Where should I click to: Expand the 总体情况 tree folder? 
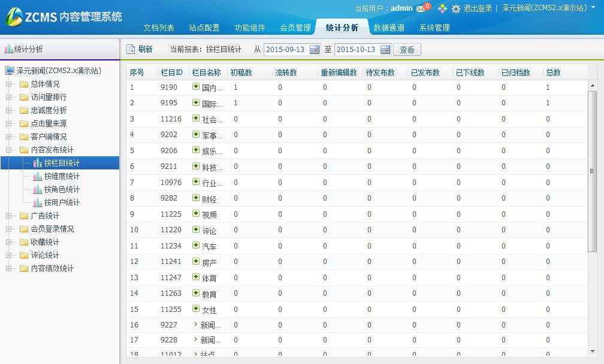[10, 84]
